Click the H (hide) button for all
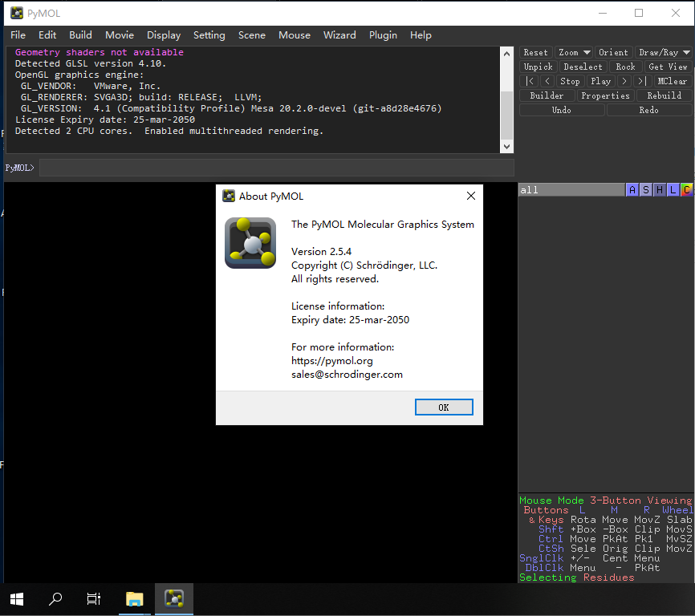 [x=660, y=190]
